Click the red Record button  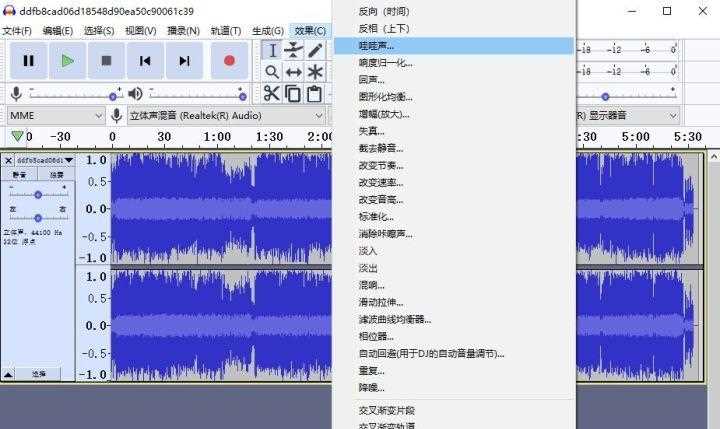tap(229, 61)
